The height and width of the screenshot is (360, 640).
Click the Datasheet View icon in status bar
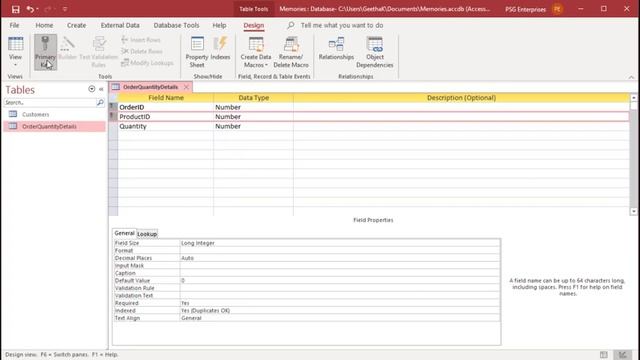604,355
